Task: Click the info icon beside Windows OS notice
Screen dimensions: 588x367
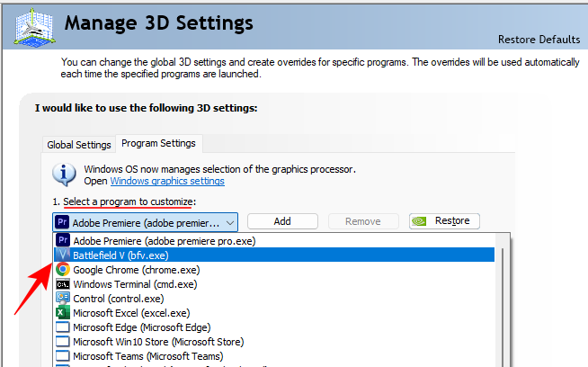Action: click(64, 174)
